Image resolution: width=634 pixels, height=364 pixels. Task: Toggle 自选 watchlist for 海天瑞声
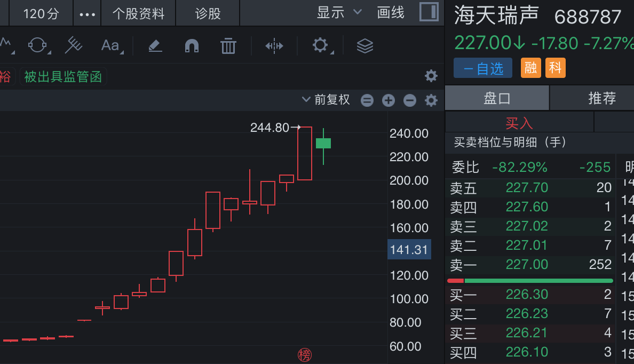tap(483, 68)
